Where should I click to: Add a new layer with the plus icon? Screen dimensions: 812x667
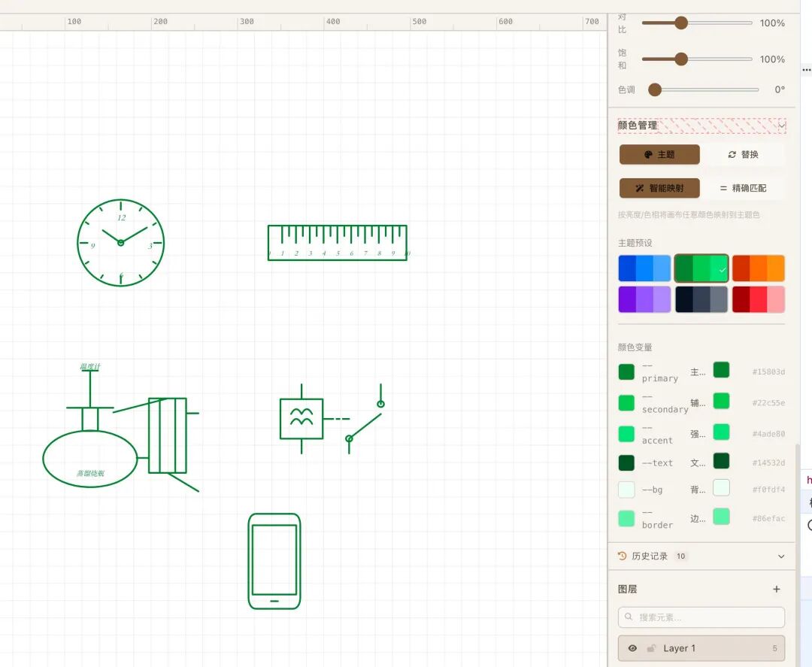pos(776,589)
